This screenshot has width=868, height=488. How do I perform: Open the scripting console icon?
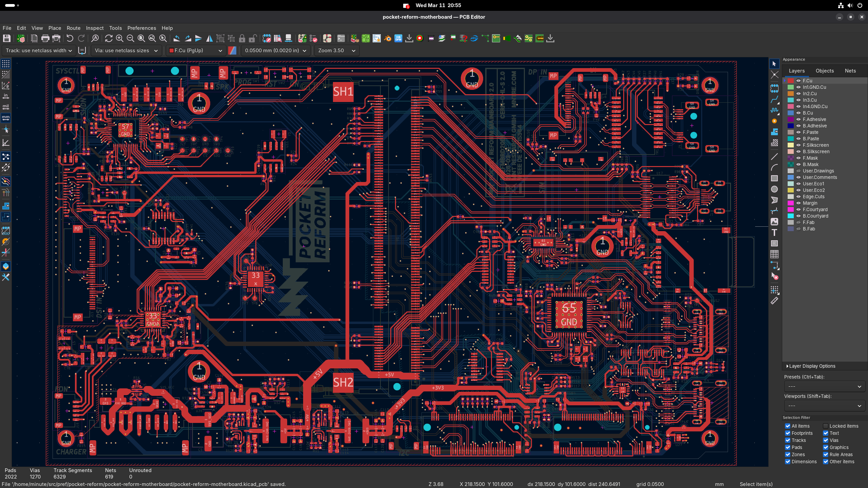[x=341, y=39]
